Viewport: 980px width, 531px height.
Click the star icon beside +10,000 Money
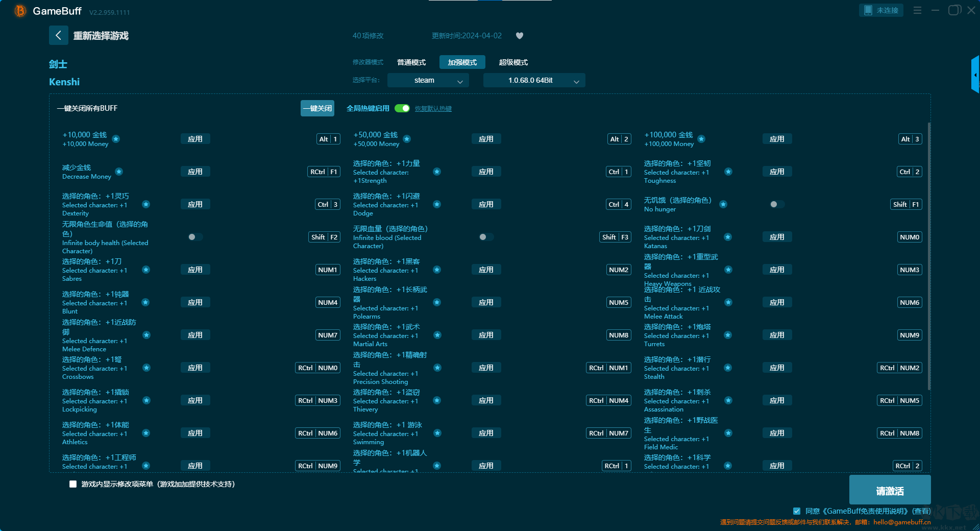(116, 139)
